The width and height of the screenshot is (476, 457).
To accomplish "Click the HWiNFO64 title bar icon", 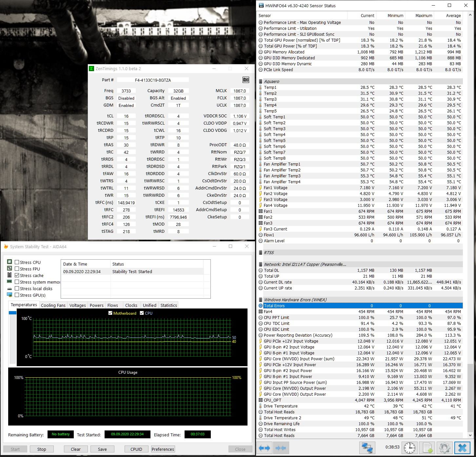I will tap(261, 6).
